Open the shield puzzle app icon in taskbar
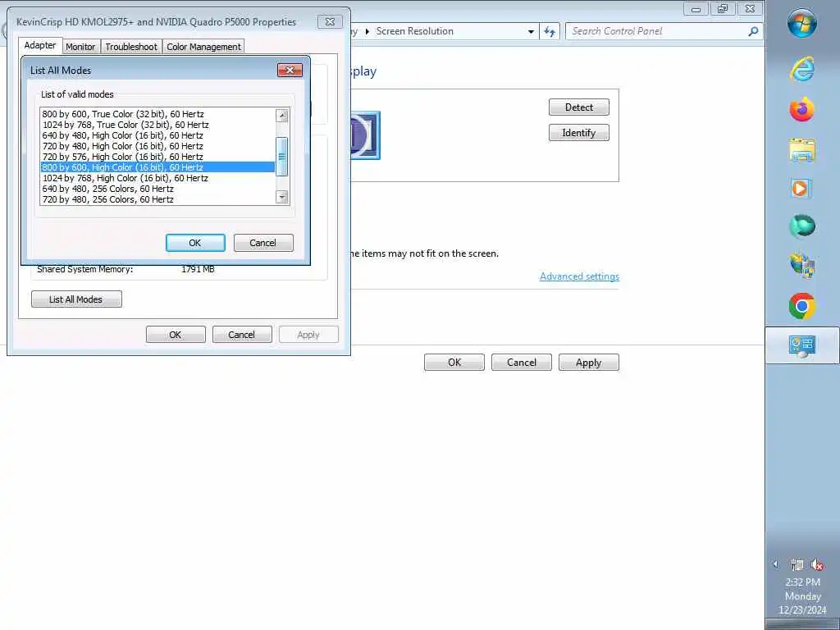840x630 pixels. 802,267
